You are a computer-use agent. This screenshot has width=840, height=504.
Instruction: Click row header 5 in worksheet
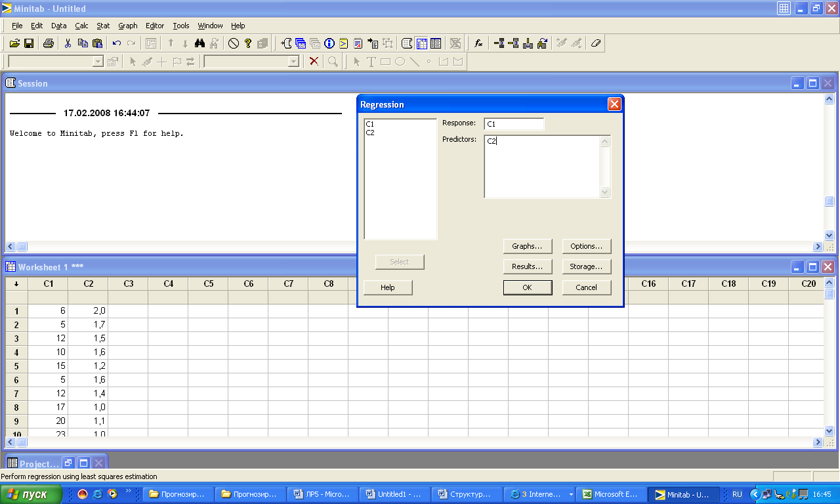(16, 366)
